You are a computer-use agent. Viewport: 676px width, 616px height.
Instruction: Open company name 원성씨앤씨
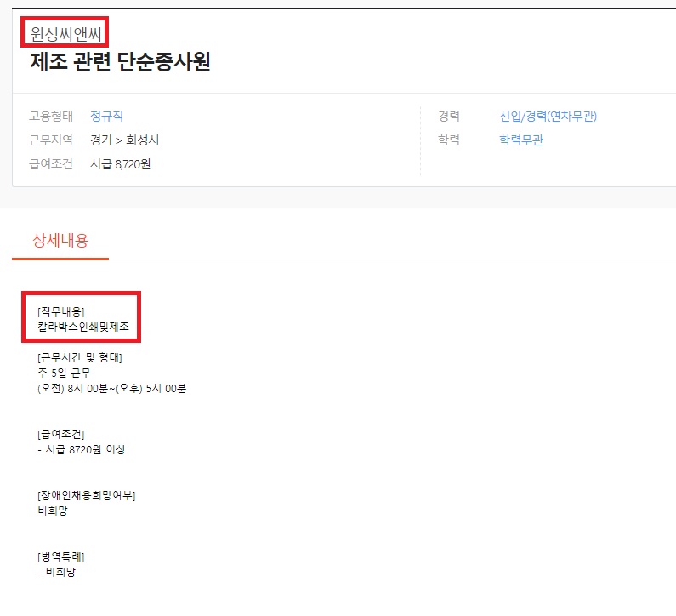click(x=65, y=34)
